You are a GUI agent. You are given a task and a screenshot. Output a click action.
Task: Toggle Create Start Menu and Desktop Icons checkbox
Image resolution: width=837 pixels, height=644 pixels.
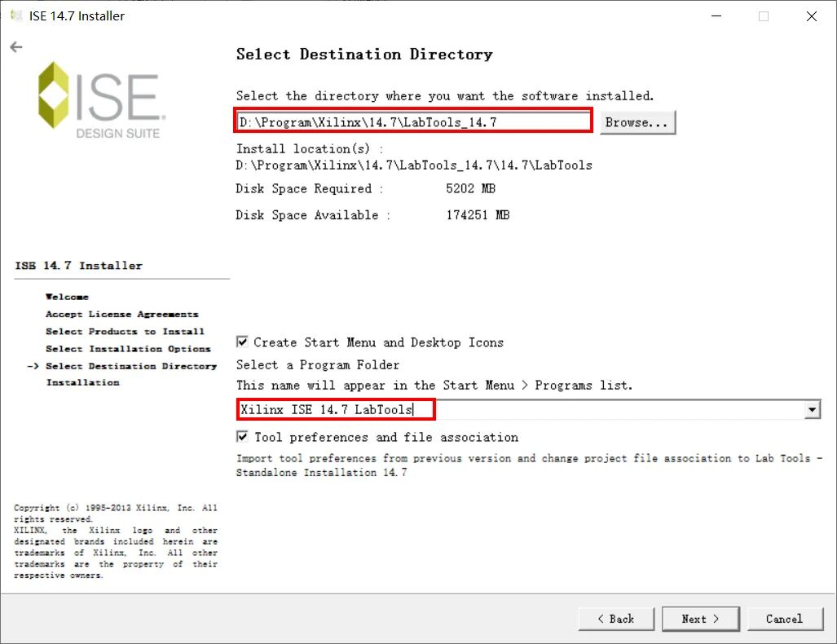tap(242, 342)
